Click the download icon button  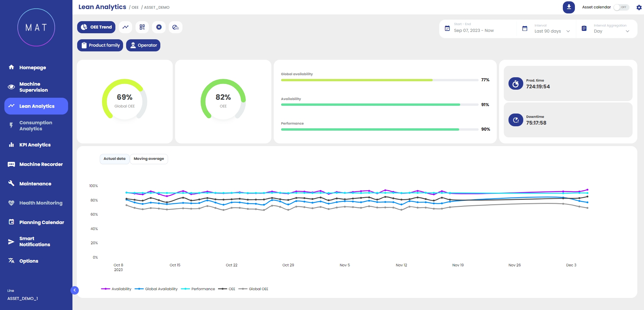tap(569, 7)
